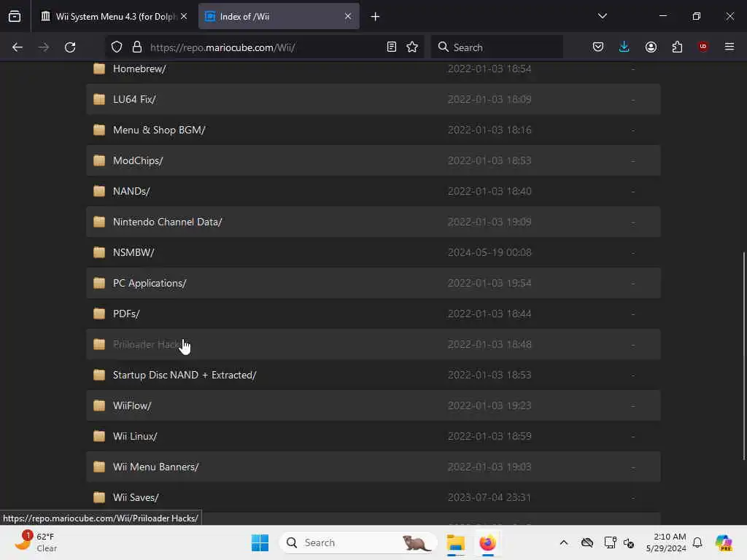Open the notification bell
The image size is (747, 560).
697,542
